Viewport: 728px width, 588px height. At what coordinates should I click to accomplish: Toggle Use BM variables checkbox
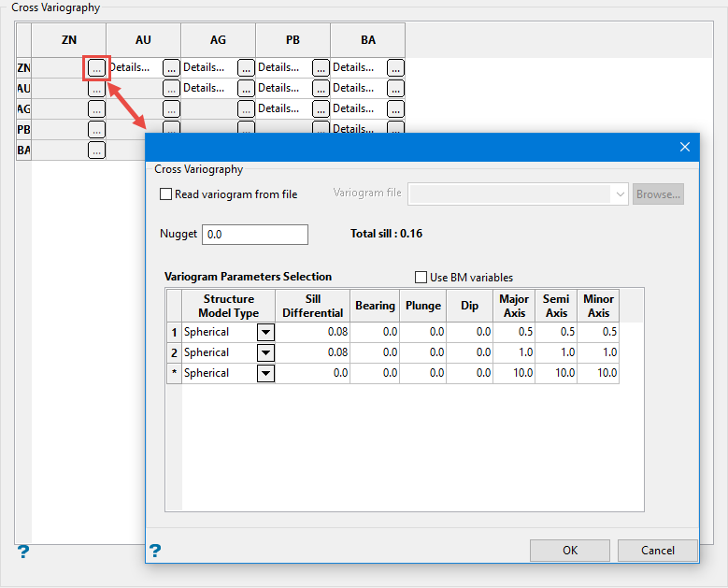tap(421, 278)
